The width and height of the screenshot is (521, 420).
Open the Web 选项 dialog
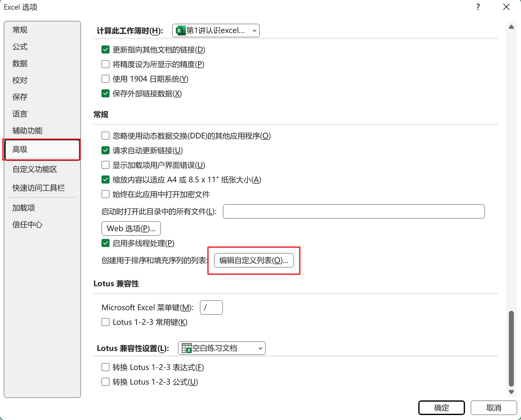[131, 228]
